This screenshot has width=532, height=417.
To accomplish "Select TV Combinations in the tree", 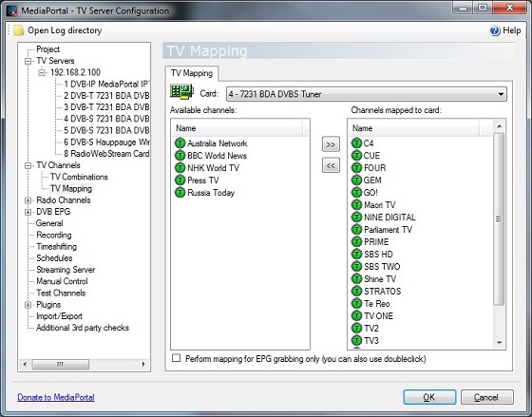I will click(79, 177).
